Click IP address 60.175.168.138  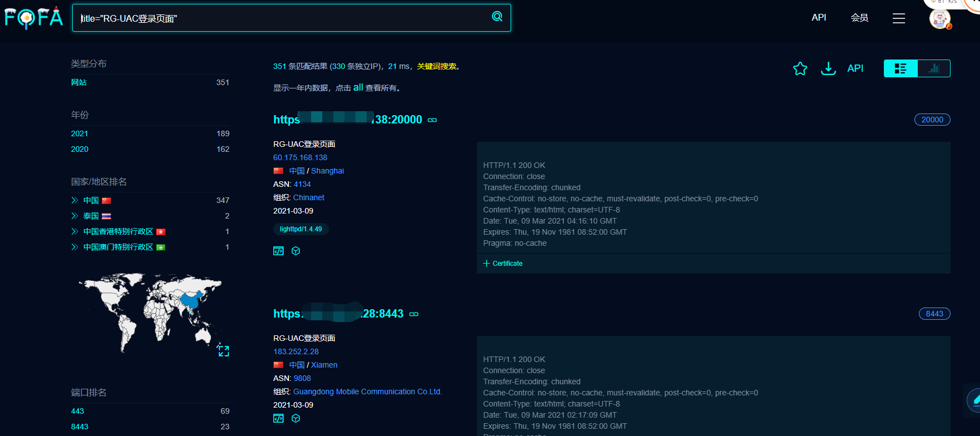click(x=300, y=157)
